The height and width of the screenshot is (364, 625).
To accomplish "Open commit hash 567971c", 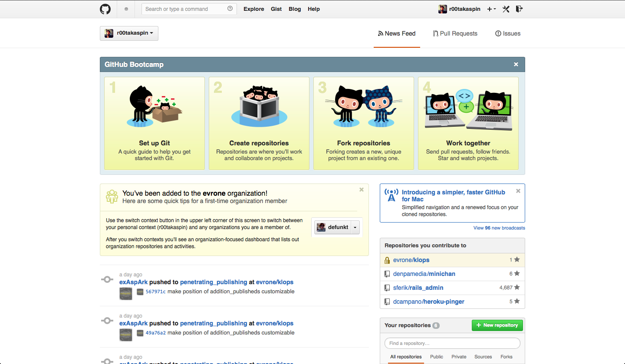I will tap(155, 292).
